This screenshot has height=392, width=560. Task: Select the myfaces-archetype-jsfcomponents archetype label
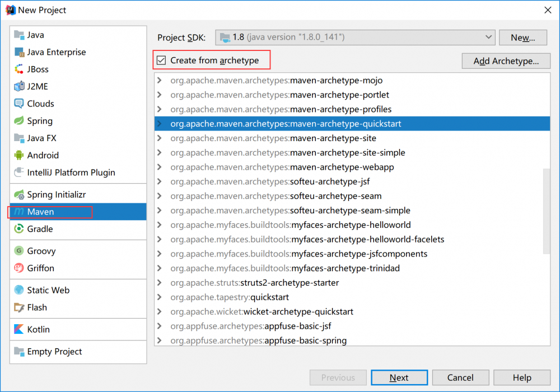click(299, 254)
